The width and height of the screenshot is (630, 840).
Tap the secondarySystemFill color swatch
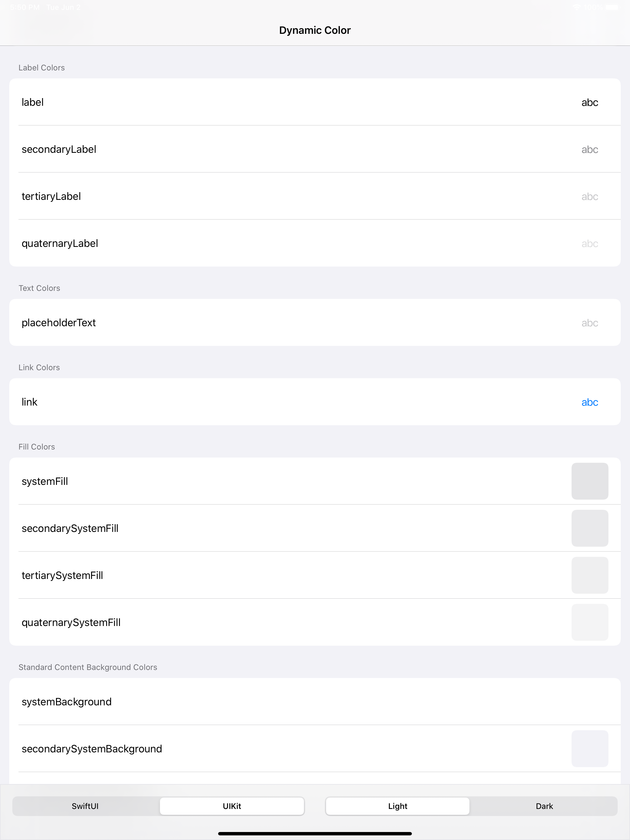pos(589,528)
